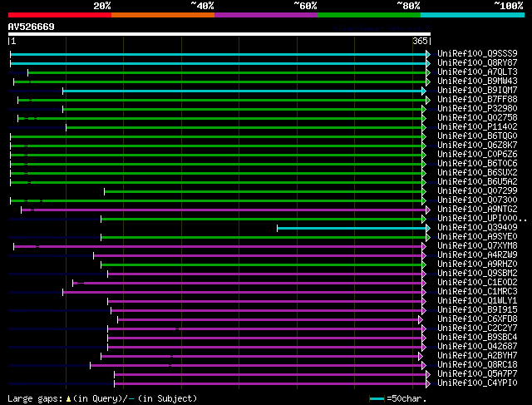
Task: Select the UniRef100_Q5A7P7 label
Action: click(x=477, y=374)
